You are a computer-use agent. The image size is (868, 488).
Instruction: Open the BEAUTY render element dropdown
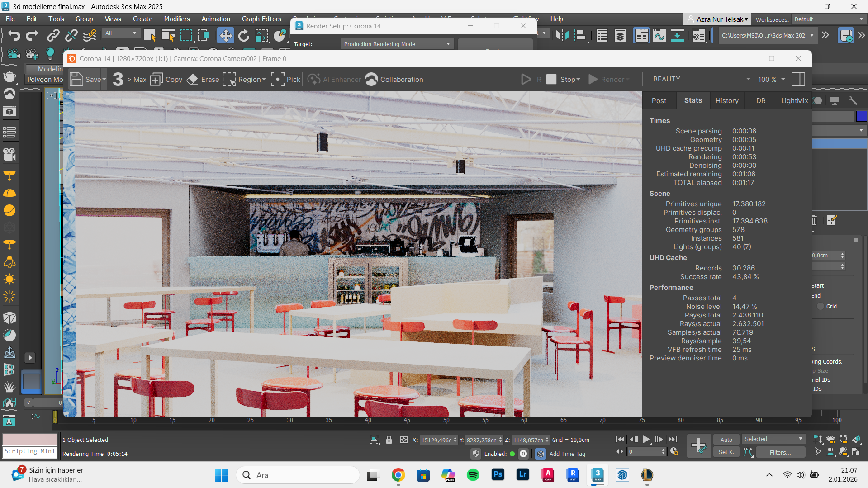point(701,79)
